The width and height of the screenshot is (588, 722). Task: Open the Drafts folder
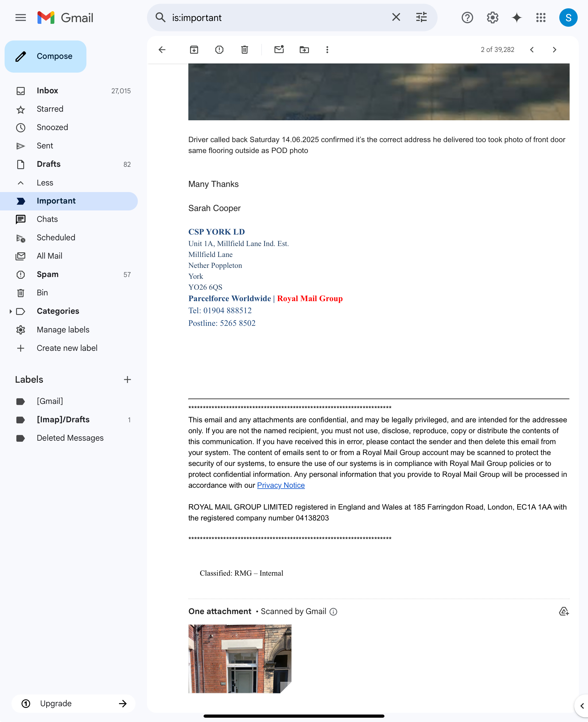pyautogui.click(x=69, y=164)
